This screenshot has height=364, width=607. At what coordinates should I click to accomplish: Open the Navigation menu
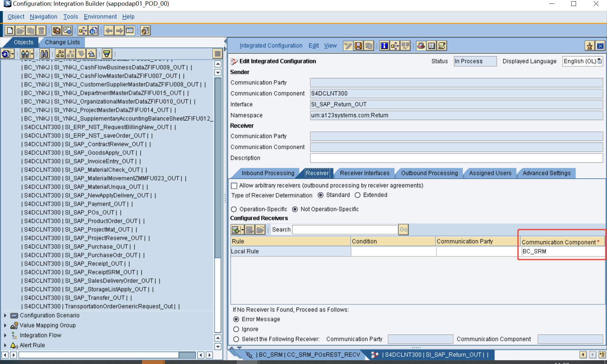(44, 17)
